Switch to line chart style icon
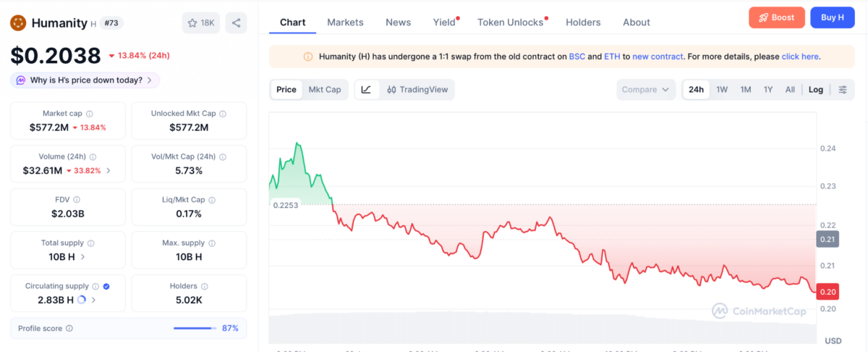The height and width of the screenshot is (352, 868). pyautogui.click(x=367, y=90)
